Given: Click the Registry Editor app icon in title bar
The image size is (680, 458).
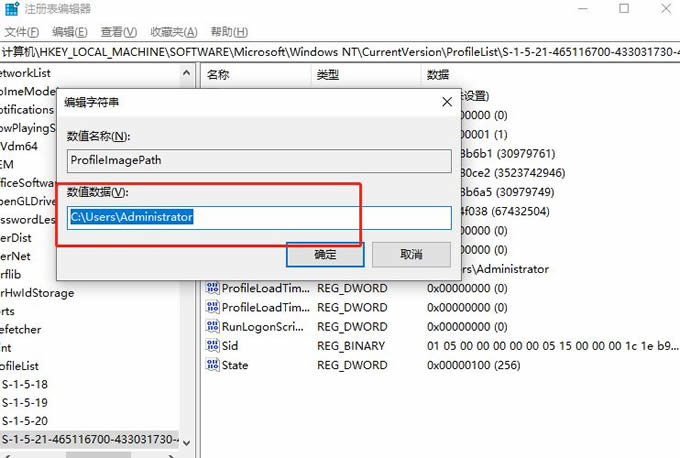Looking at the screenshot, I should click(12, 8).
